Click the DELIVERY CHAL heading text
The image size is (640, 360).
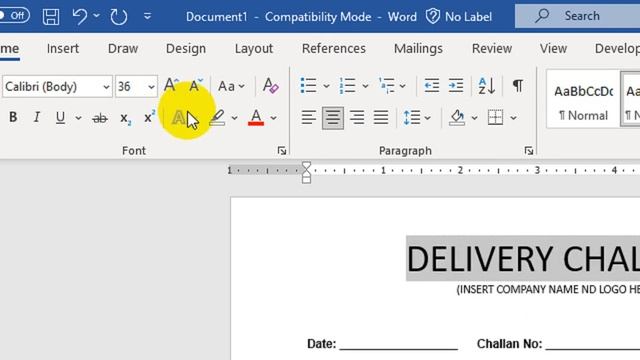[523, 259]
